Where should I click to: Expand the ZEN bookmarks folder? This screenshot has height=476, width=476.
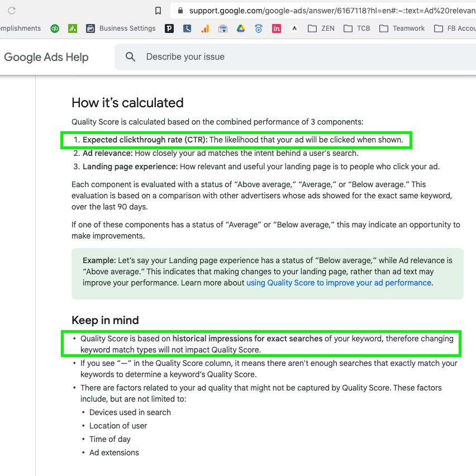(321, 28)
